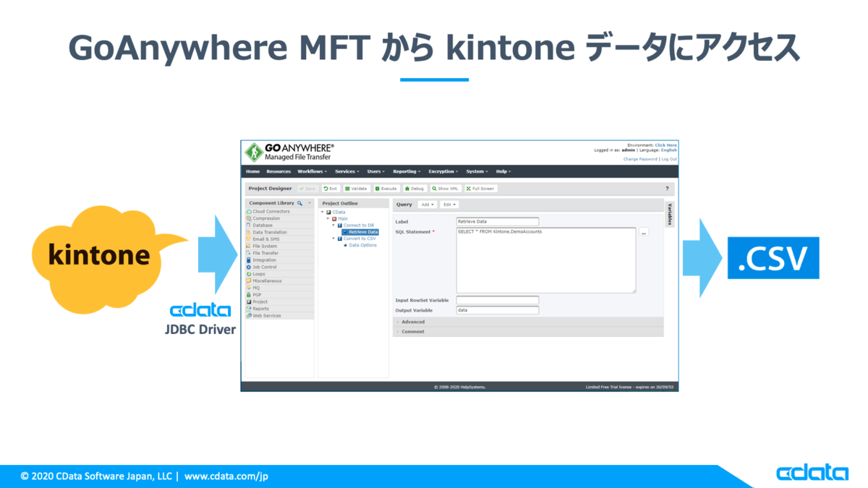The height and width of the screenshot is (488, 868).
Task: Open the Help dropdown menu
Action: tap(503, 171)
